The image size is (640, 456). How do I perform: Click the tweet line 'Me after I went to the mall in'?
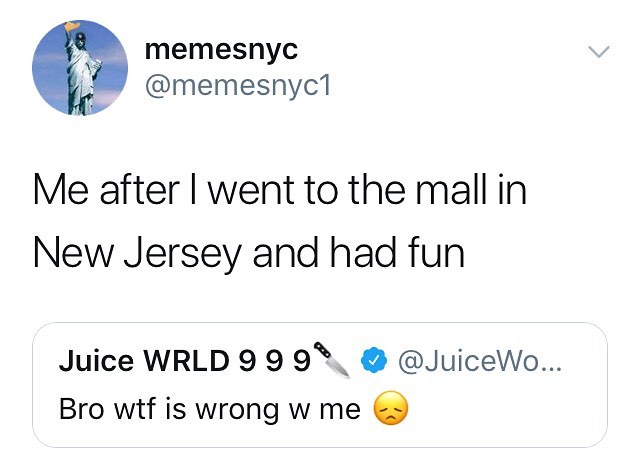(x=280, y=189)
